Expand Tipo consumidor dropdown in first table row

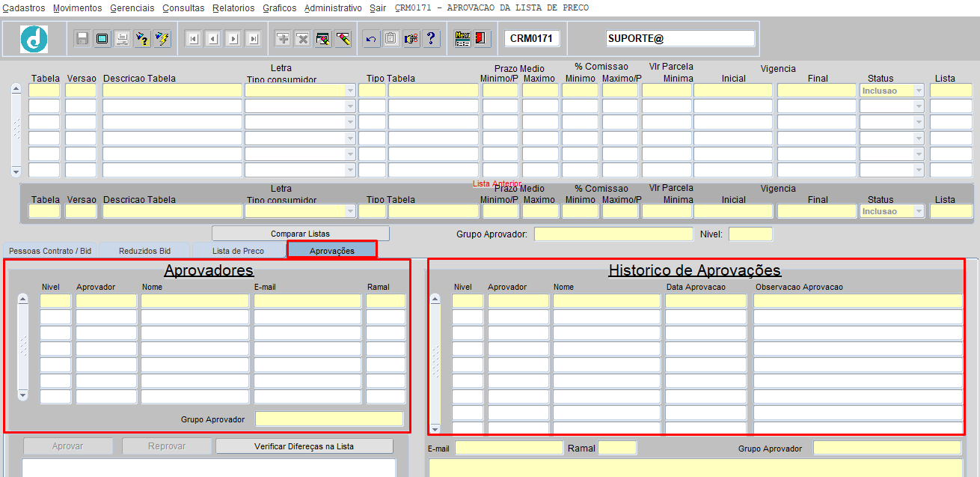(349, 91)
